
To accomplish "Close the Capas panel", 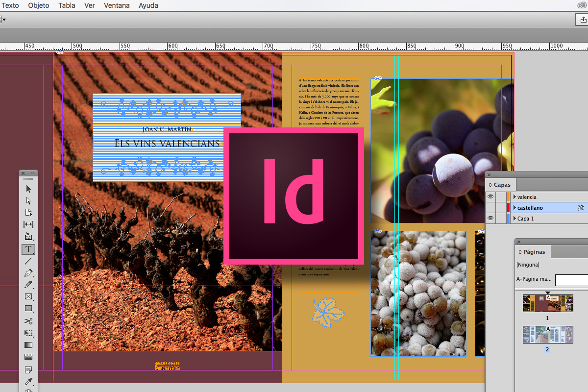I will 490,175.
